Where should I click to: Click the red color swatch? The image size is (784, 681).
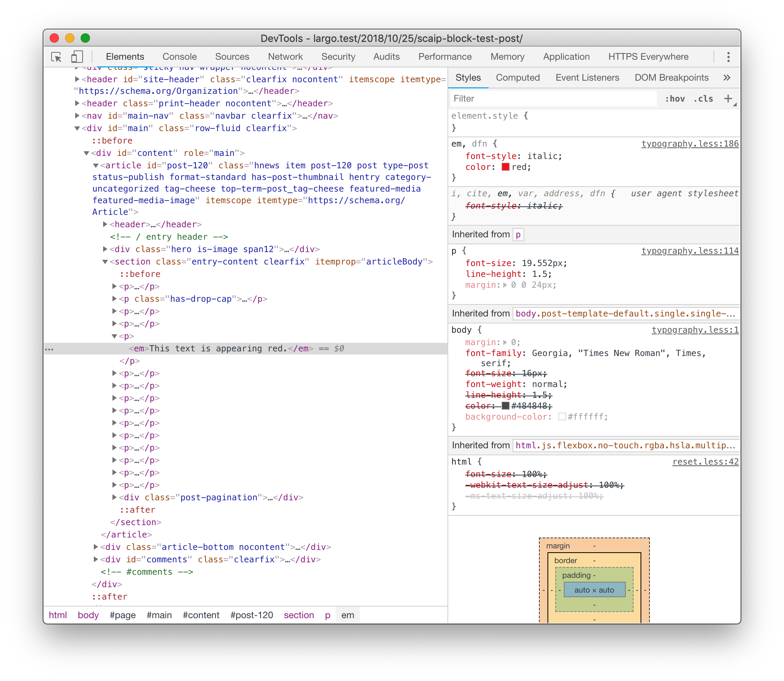505,167
